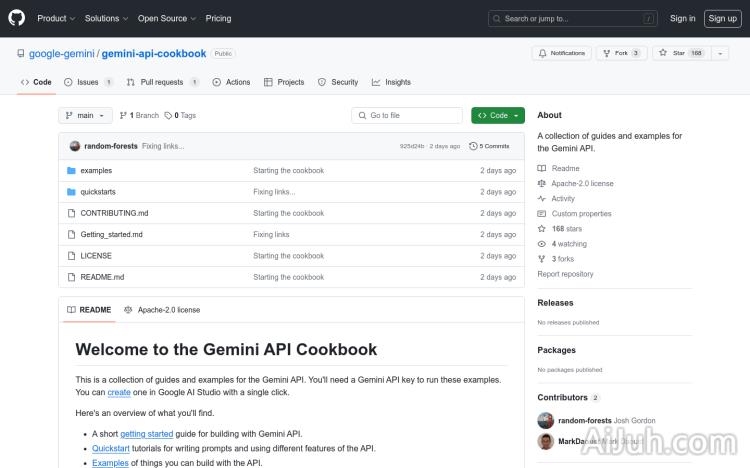View the 4 watching link
750x468 pixels.
(562, 244)
